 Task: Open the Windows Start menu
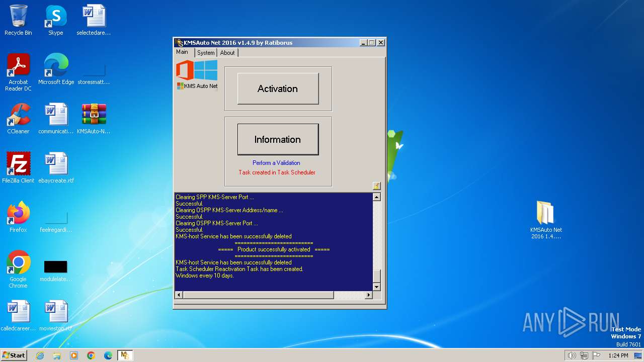coord(14,355)
